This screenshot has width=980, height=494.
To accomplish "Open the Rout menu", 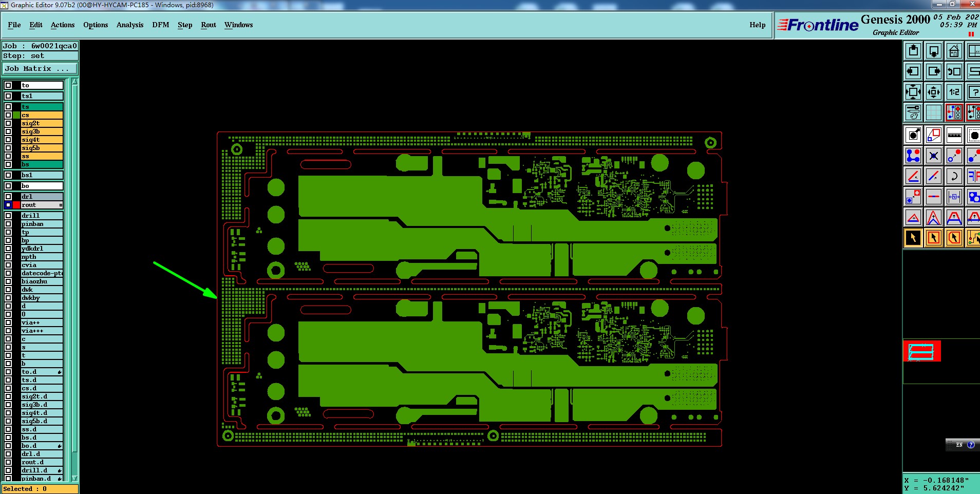I will coord(209,25).
